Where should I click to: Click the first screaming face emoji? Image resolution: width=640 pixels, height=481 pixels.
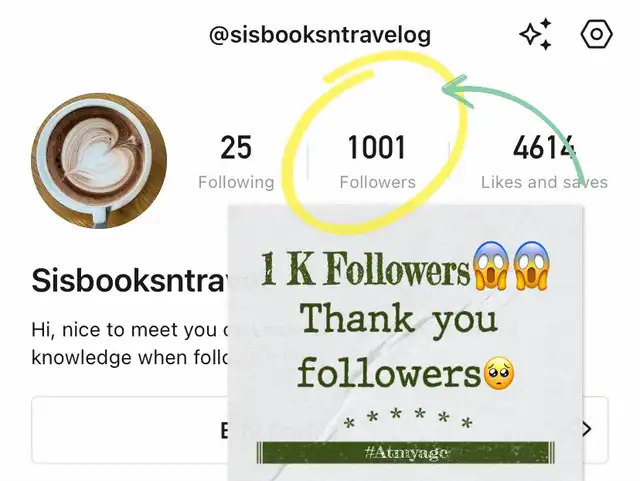[491, 266]
